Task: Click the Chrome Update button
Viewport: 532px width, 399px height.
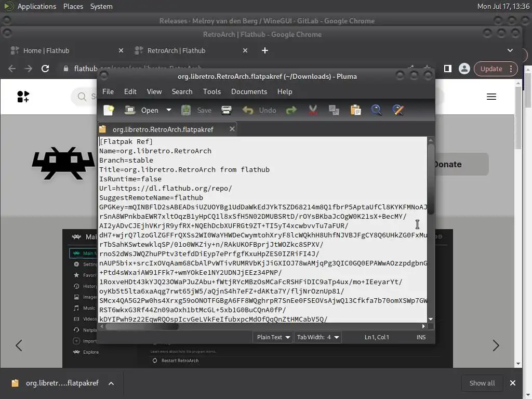Action: 495,69
